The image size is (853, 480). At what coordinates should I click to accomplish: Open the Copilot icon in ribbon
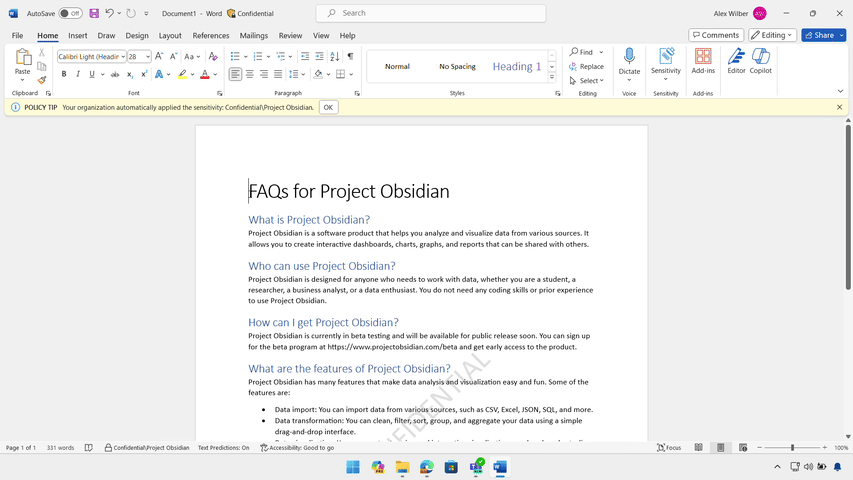click(x=761, y=56)
